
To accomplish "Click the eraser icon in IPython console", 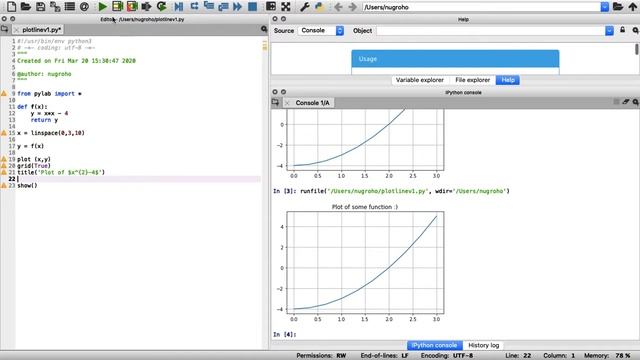I will 626,102.
